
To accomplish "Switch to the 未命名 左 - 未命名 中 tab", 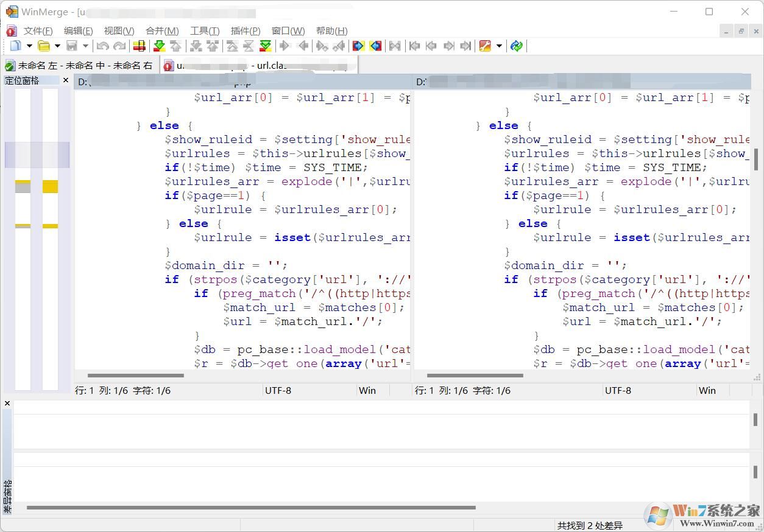I will click(79, 66).
